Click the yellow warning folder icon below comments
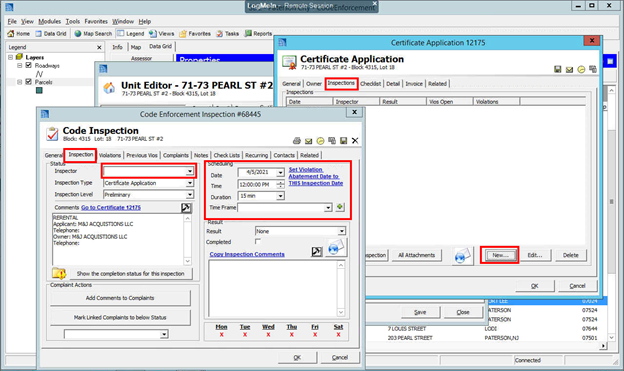Viewport: 624px width, 371px height. pyautogui.click(x=59, y=273)
